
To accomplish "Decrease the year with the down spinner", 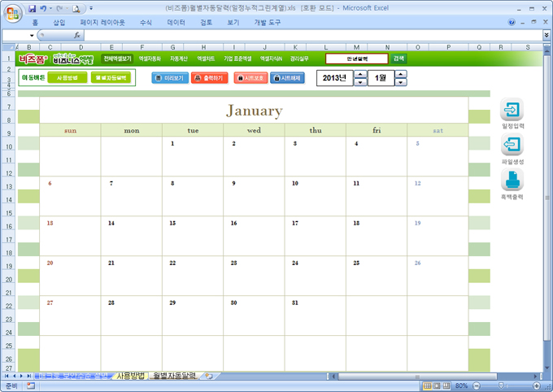I will 360,82.
